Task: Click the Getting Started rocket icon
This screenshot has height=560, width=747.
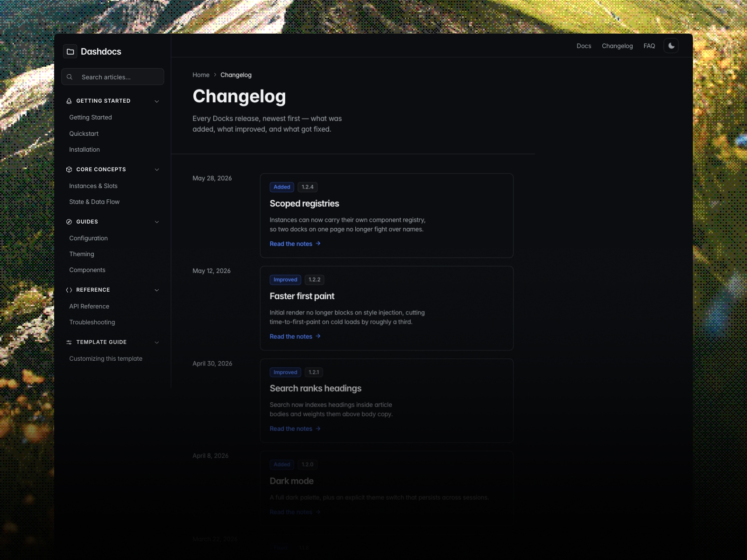Action: (69, 101)
